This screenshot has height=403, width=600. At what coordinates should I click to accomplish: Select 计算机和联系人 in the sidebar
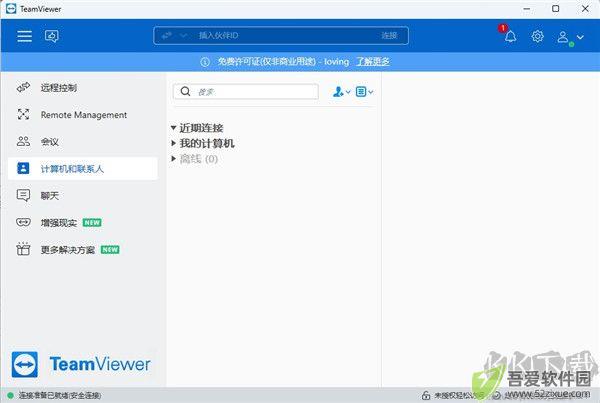click(83, 168)
